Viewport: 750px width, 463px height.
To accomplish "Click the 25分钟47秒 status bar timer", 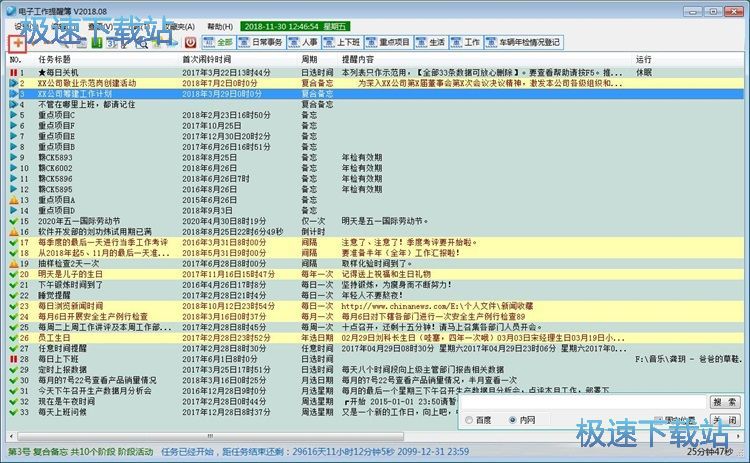I will coord(710,452).
